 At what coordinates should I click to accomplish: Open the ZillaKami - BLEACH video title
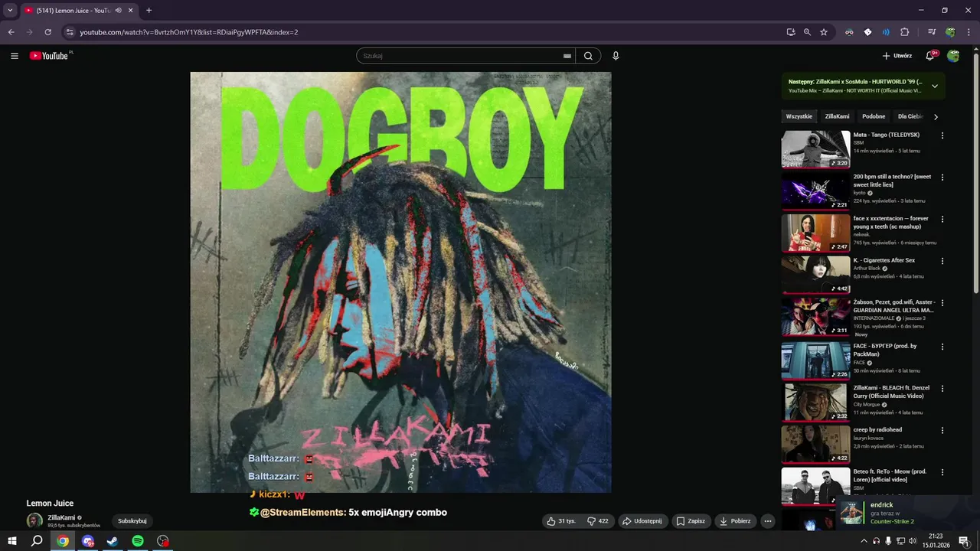click(x=892, y=392)
